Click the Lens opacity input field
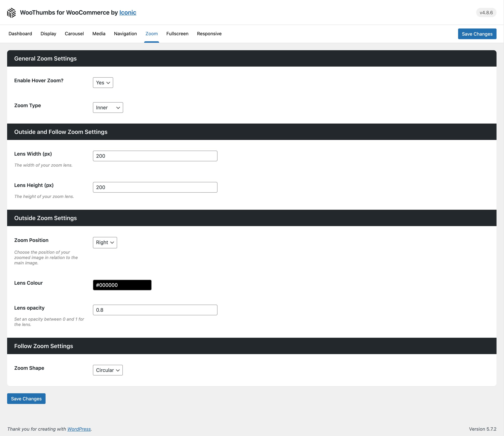This screenshot has height=436, width=504. tap(155, 310)
